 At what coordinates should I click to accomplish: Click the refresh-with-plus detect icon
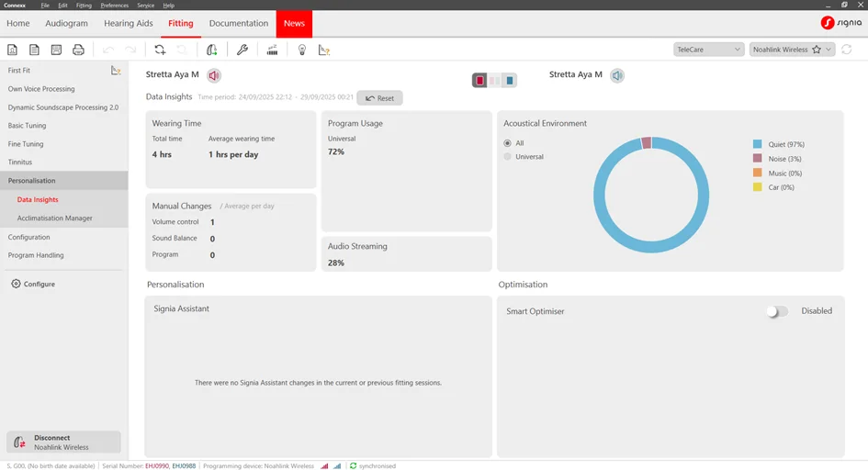(160, 50)
